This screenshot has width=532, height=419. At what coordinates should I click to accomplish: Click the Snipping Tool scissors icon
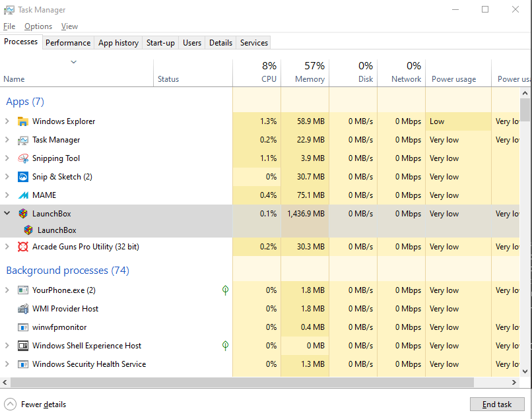point(22,158)
